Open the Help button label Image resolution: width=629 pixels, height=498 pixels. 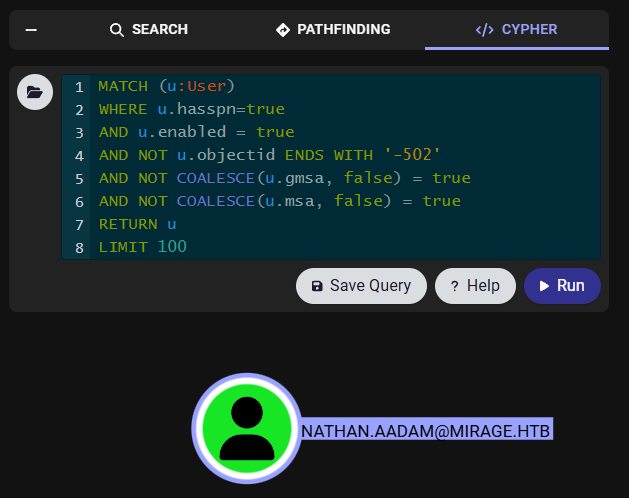(x=483, y=286)
